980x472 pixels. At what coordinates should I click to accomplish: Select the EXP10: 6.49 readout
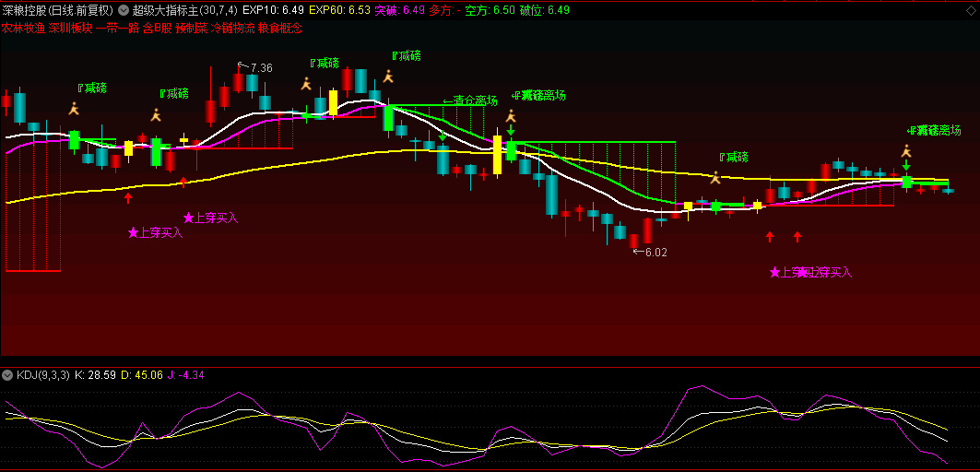273,11
